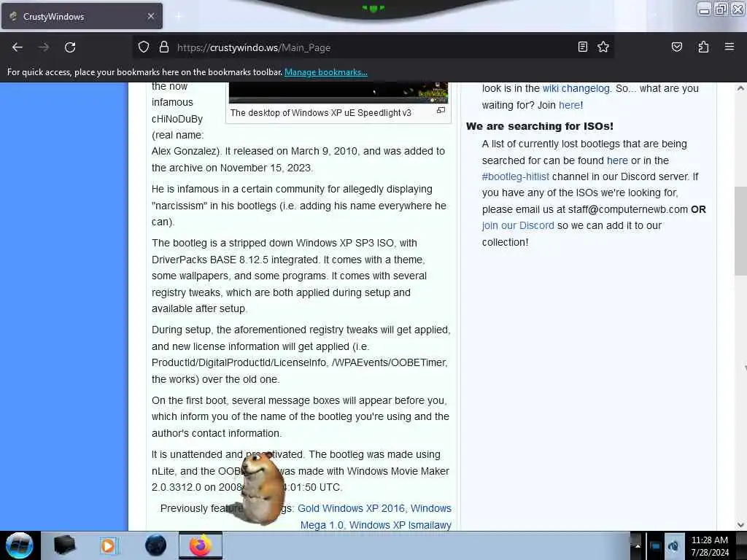Follow the 'here!' join link
Screen dimensions: 747x560
click(x=570, y=105)
